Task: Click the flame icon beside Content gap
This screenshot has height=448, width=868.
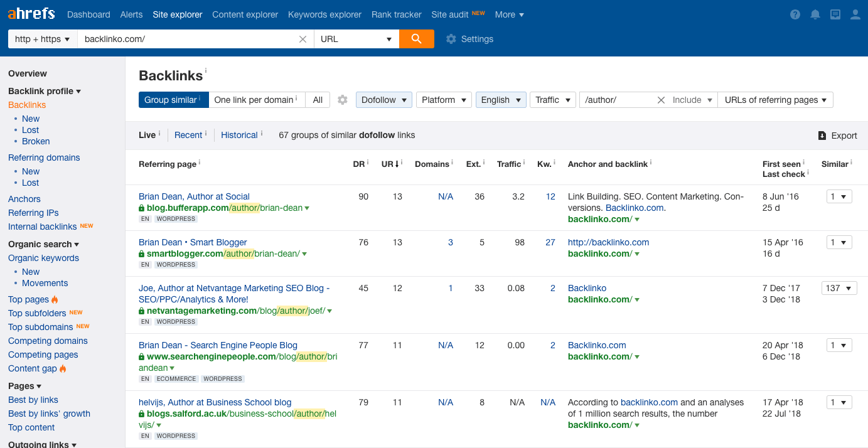Action: [63, 368]
